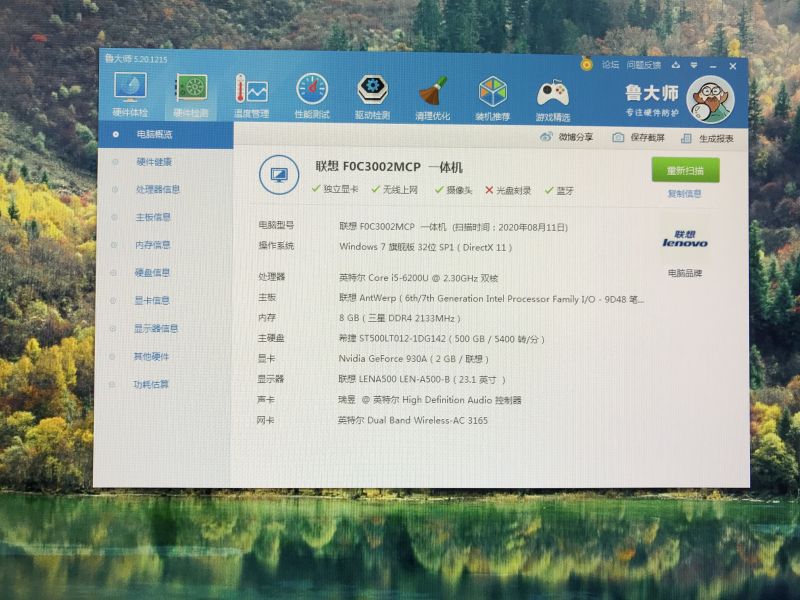Click the Nvidia GeForce 930A graphics value
This screenshot has height=600, width=800.
tap(413, 359)
